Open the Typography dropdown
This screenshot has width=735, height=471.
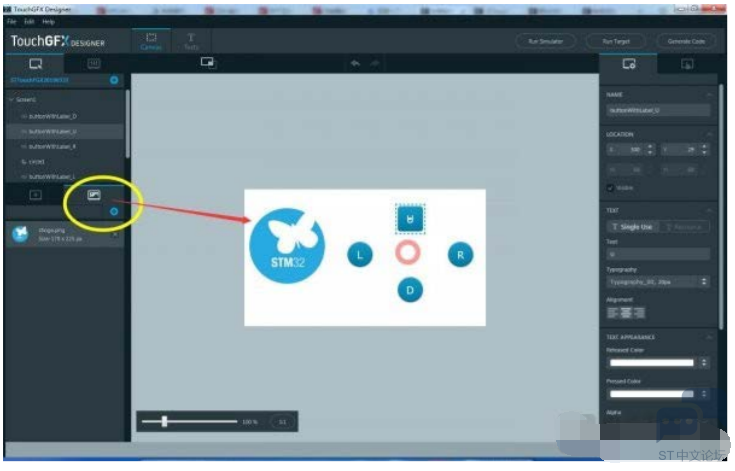[658, 282]
